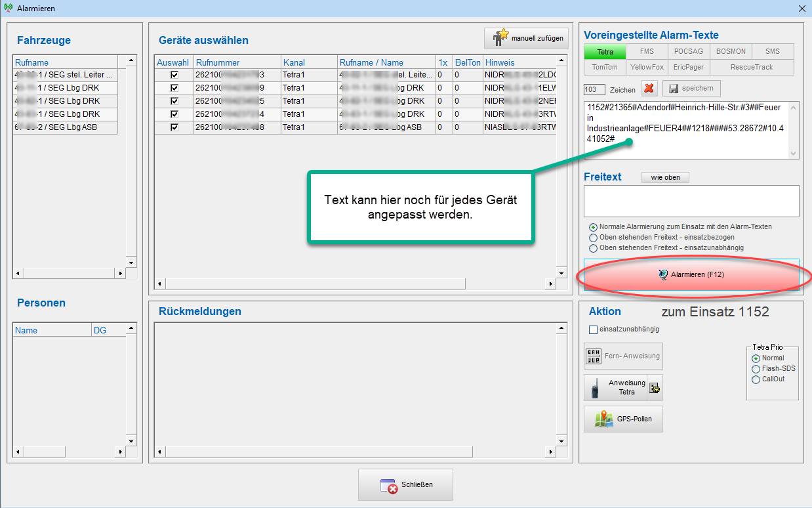812x508 pixels.
Task: Click the Schließen button
Action: pos(405,485)
